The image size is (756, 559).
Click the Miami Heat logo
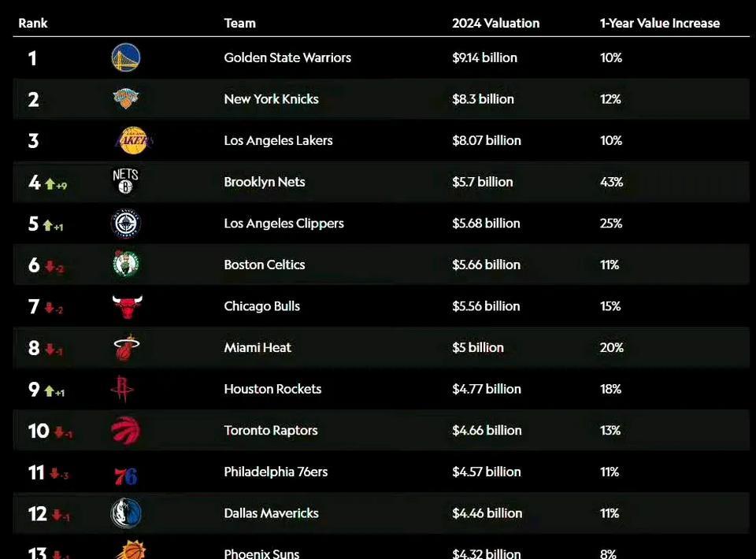[126, 347]
